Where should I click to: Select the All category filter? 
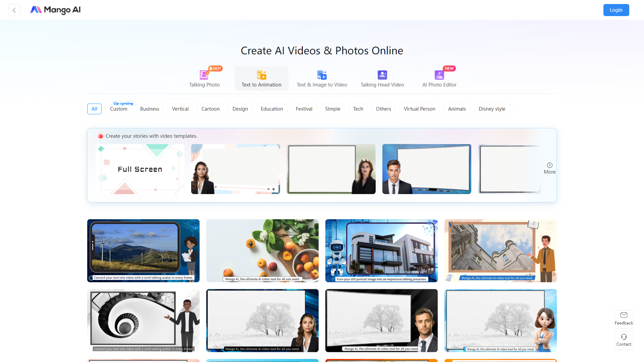click(94, 109)
